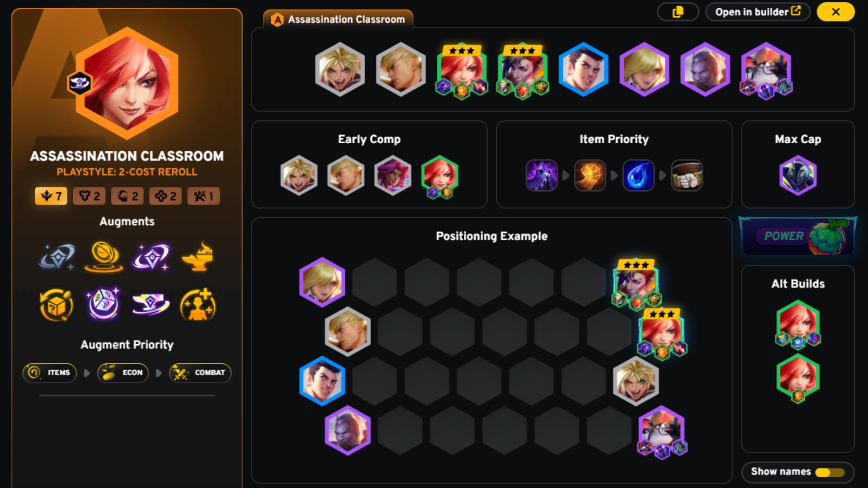Select the mystery box reroll augment icon

tap(56, 305)
